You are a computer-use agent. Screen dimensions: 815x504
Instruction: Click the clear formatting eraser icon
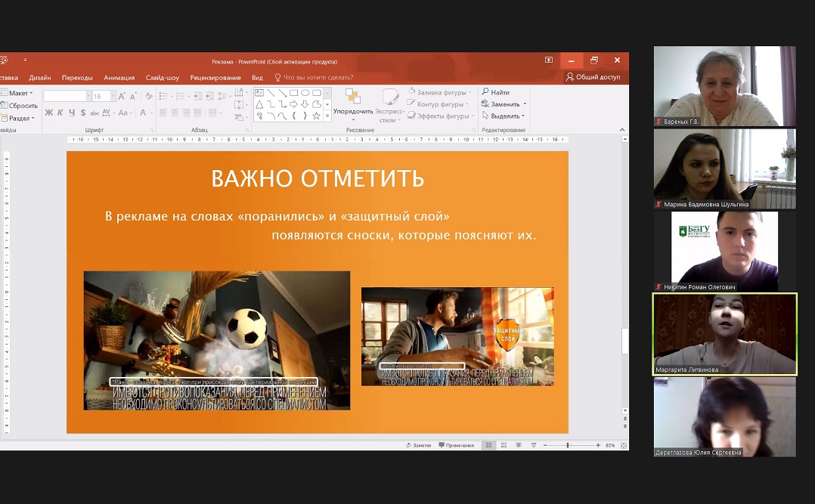(149, 96)
